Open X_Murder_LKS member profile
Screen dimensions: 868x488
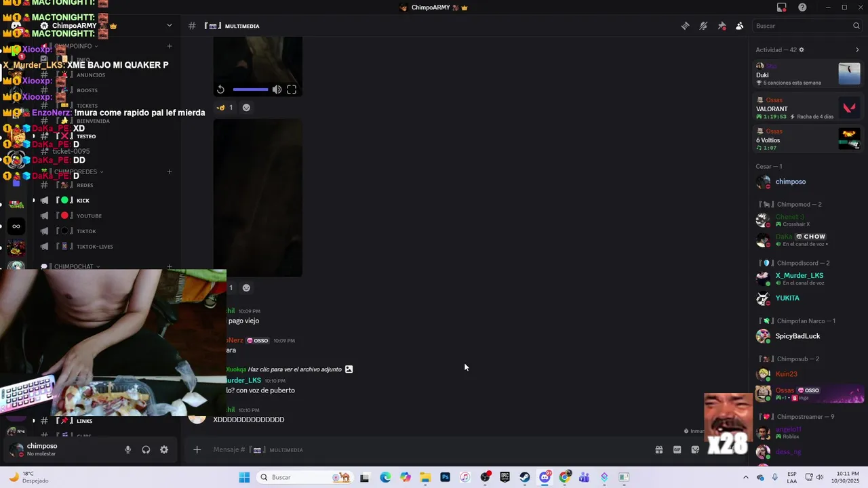808,278
